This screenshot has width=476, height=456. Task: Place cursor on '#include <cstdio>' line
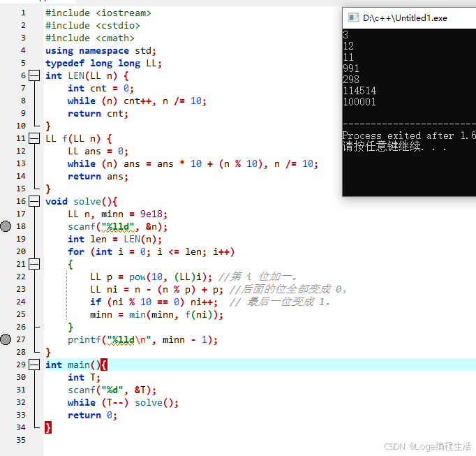click(93, 26)
